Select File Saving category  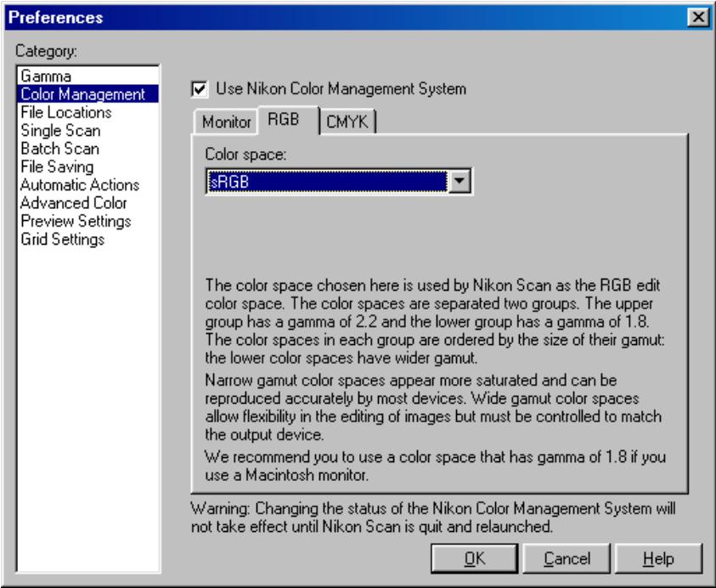[x=87, y=167]
